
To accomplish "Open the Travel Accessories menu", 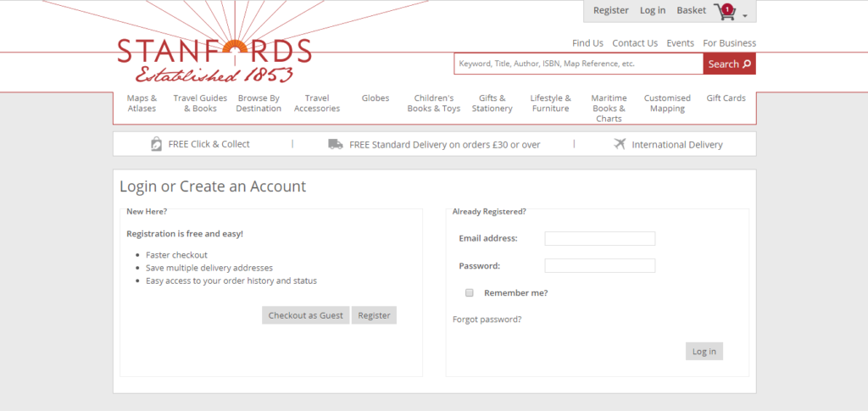I will tap(317, 103).
